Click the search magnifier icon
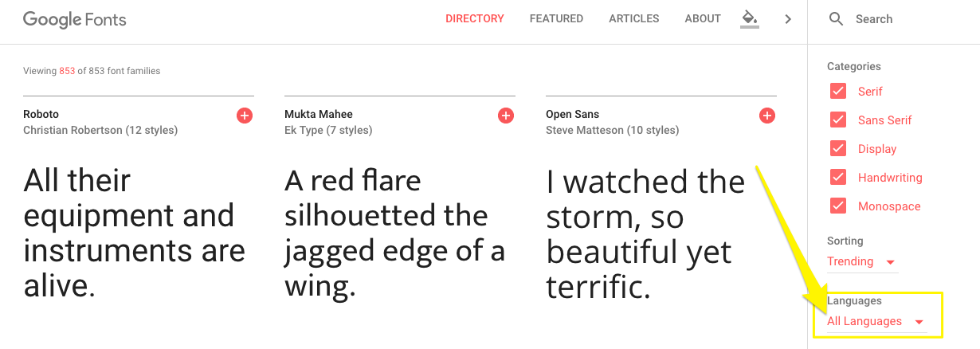The height and width of the screenshot is (349, 980). point(836,18)
